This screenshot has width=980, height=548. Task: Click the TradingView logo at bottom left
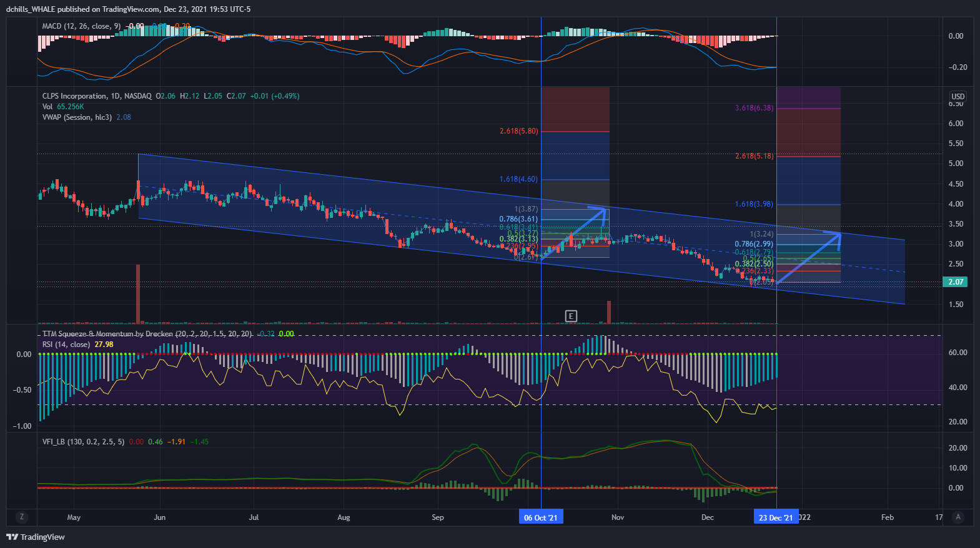click(x=36, y=537)
